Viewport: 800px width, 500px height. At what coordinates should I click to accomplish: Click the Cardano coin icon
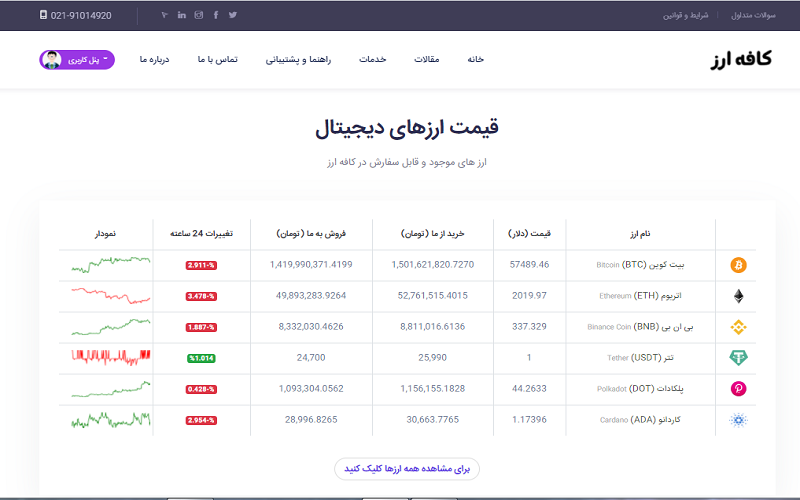pos(738,420)
